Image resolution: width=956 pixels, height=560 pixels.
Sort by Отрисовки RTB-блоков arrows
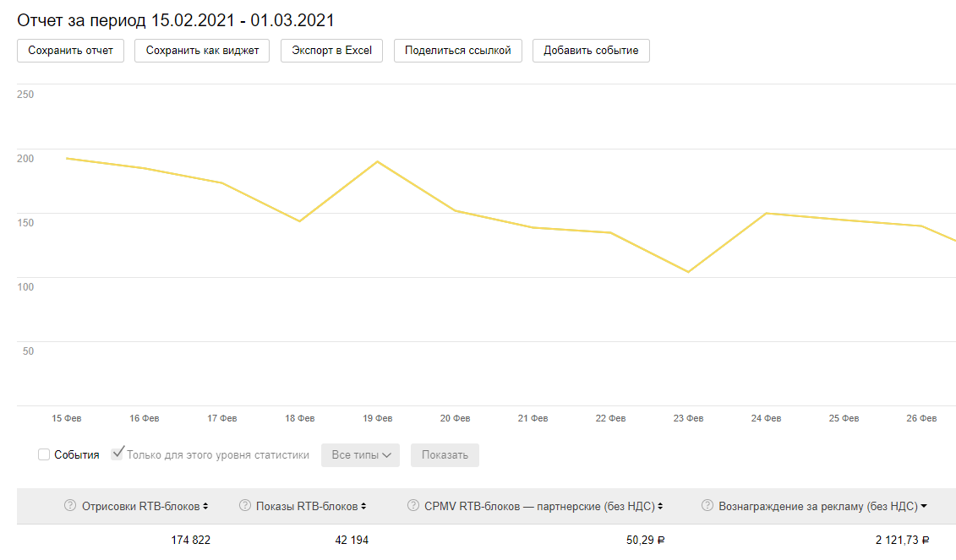[x=205, y=507]
